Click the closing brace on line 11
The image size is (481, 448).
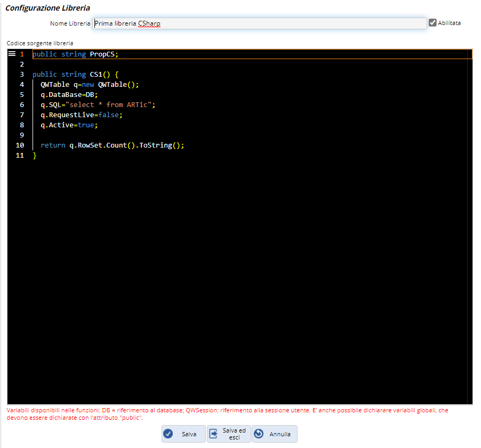point(35,156)
